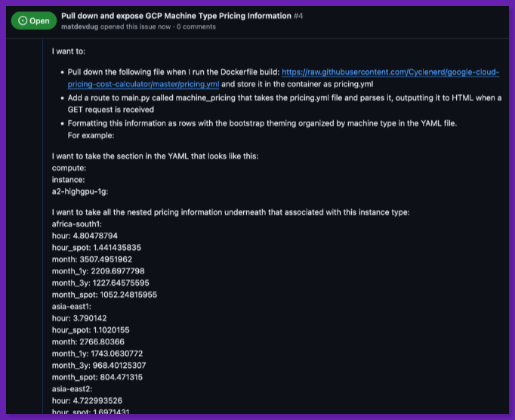Click the 'For example:' line

[x=91, y=135]
